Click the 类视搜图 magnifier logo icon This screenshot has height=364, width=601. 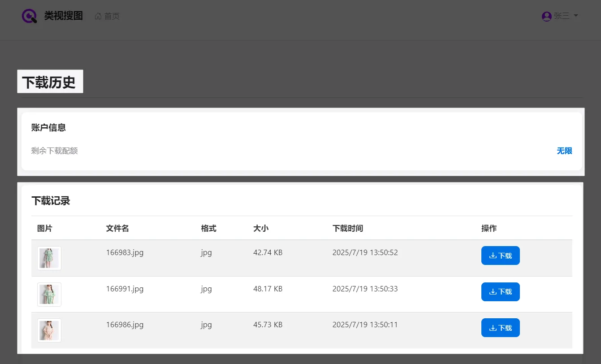pyautogui.click(x=30, y=16)
